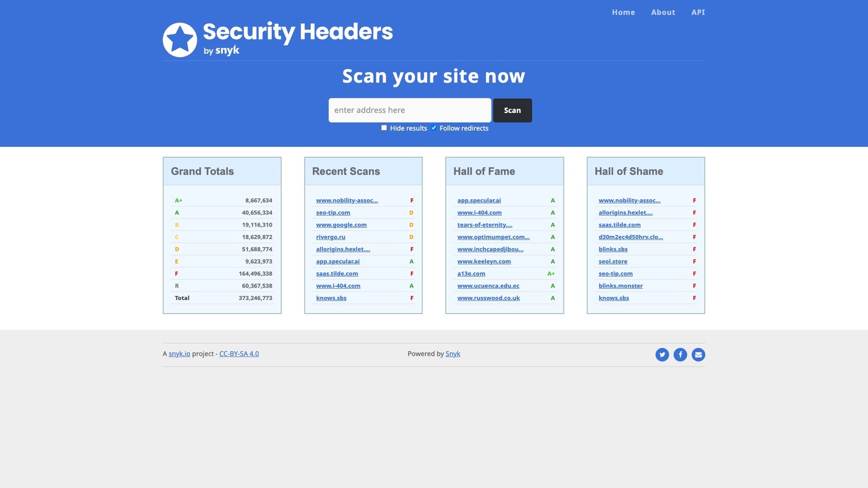Open the About page
The height and width of the screenshot is (488, 868).
coord(663,12)
